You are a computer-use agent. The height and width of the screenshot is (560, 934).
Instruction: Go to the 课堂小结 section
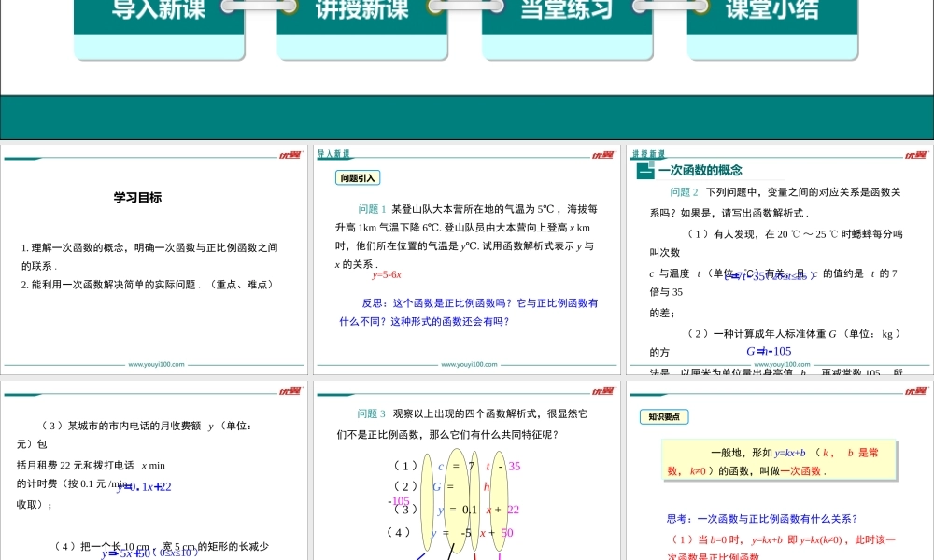[771, 11]
